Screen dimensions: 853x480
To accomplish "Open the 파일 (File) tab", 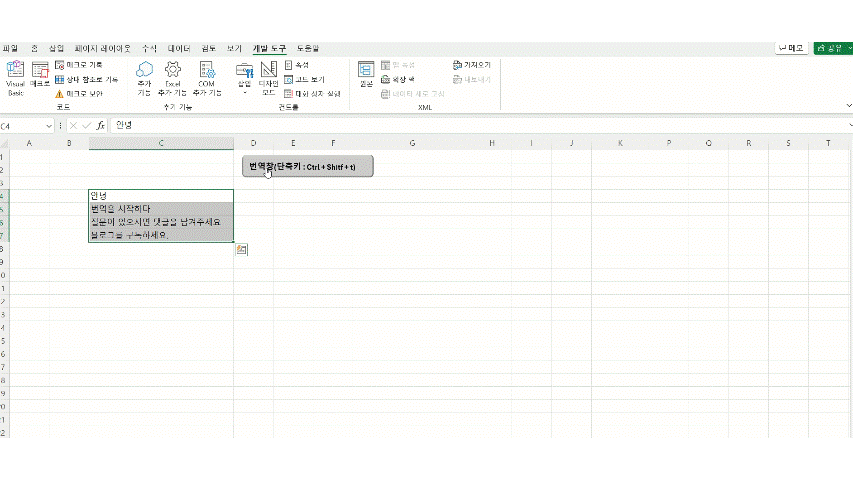I will 10,48.
